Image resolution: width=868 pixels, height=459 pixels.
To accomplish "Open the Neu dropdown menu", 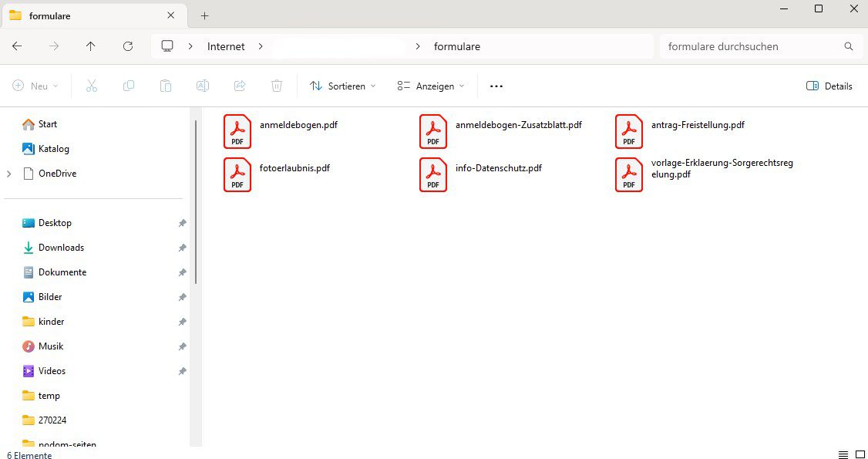I will point(35,86).
